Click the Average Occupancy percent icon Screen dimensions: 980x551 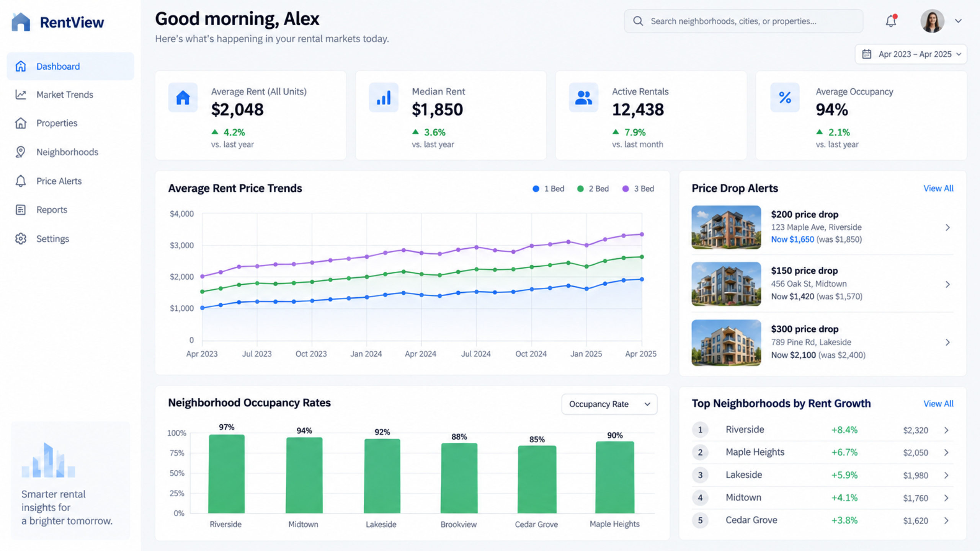coord(785,97)
